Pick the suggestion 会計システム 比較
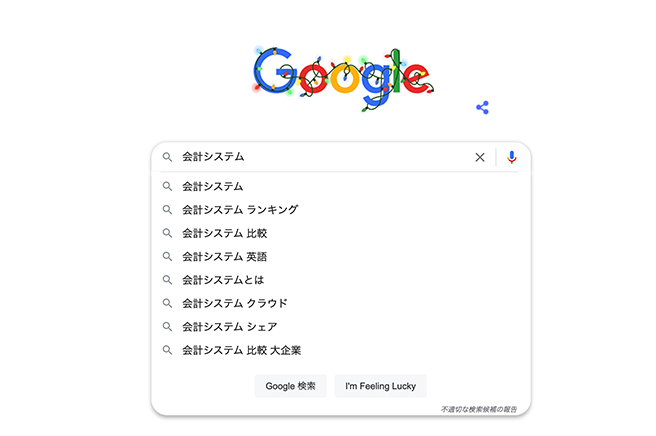The width and height of the screenshot is (656, 436). 225,233
